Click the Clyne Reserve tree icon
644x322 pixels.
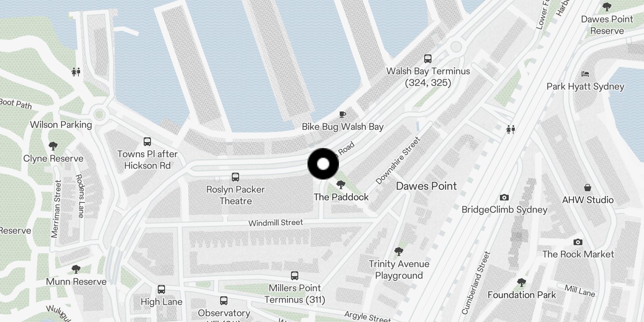53,146
